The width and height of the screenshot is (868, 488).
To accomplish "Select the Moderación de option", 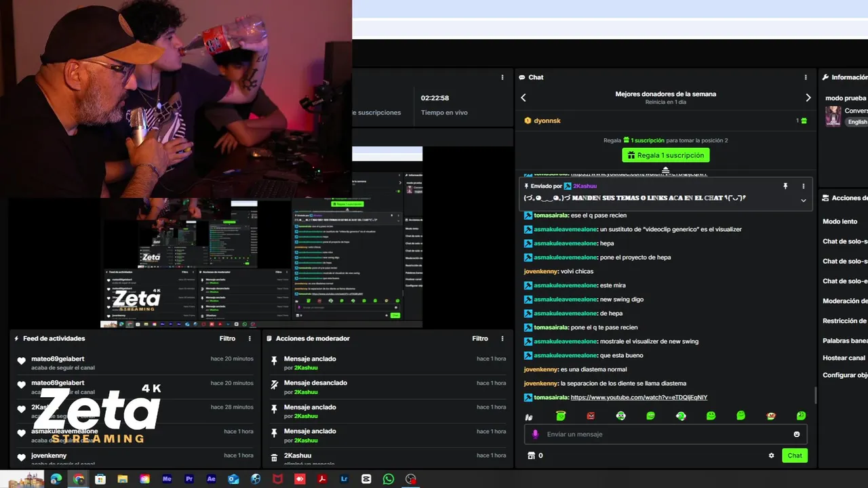I will 845,301.
